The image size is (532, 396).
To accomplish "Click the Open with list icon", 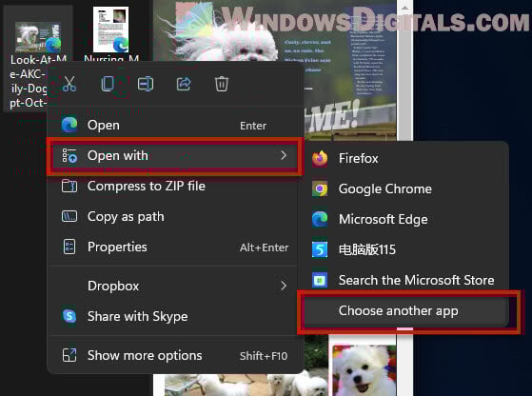I will tap(69, 156).
